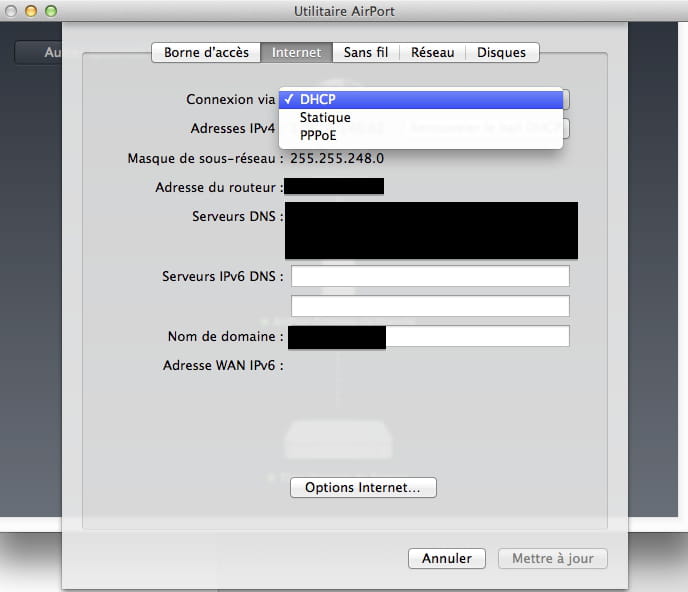
Task: Close the Utilitaire AirPort window
Action: (x=11, y=11)
